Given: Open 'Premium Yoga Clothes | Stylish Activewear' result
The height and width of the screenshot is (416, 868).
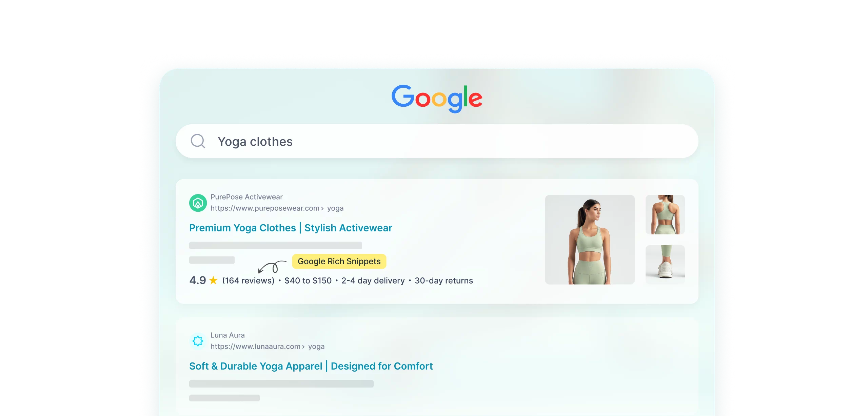Looking at the screenshot, I should pyautogui.click(x=291, y=228).
